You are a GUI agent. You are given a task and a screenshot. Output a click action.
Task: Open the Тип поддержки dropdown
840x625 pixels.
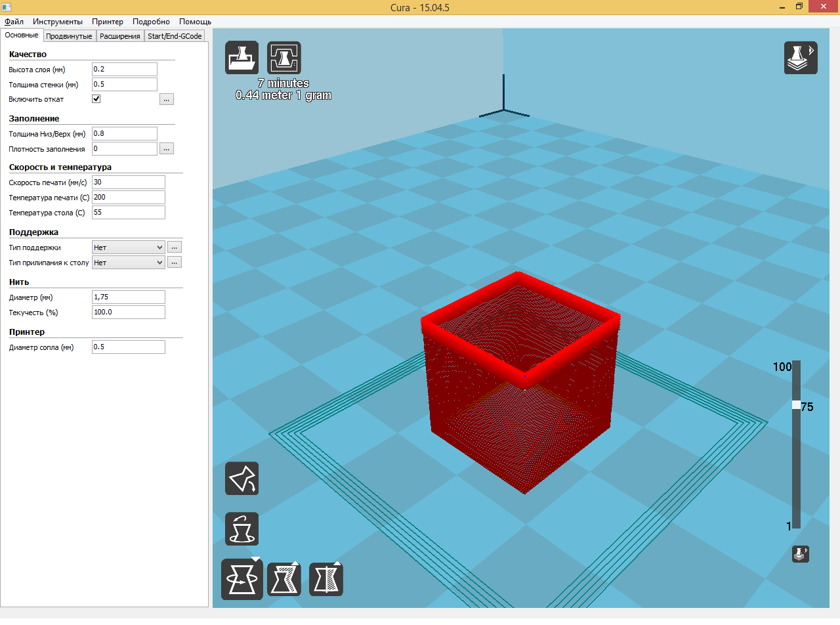[x=128, y=248]
